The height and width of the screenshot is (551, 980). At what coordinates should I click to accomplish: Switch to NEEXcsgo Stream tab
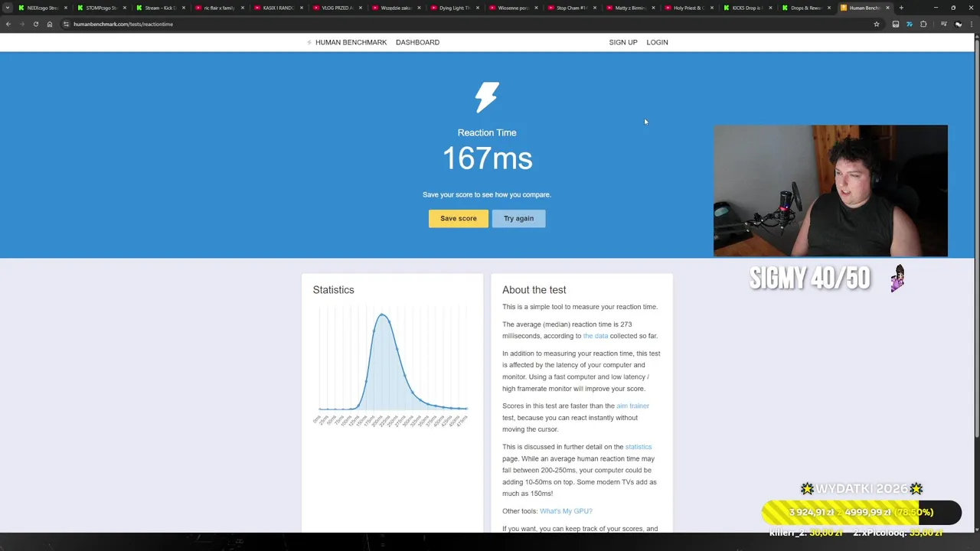tap(42, 8)
